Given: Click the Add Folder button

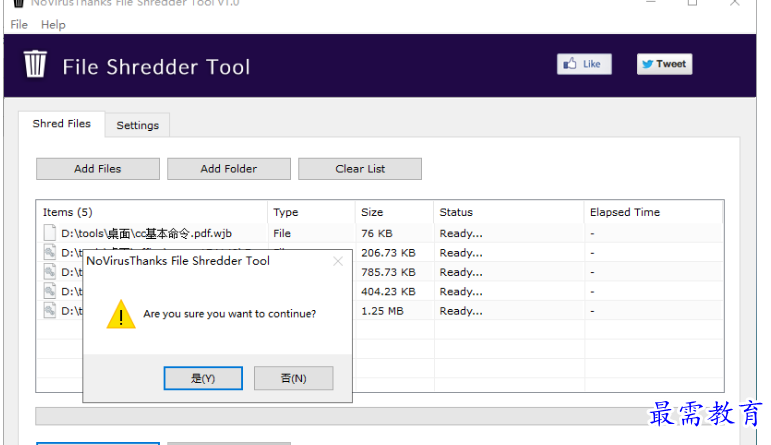Looking at the screenshot, I should pyautogui.click(x=229, y=169).
